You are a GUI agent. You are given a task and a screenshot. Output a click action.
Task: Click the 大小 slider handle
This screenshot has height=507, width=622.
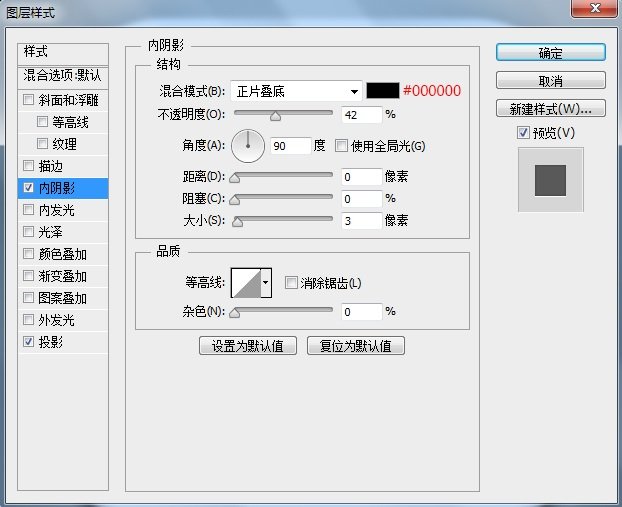point(238,221)
